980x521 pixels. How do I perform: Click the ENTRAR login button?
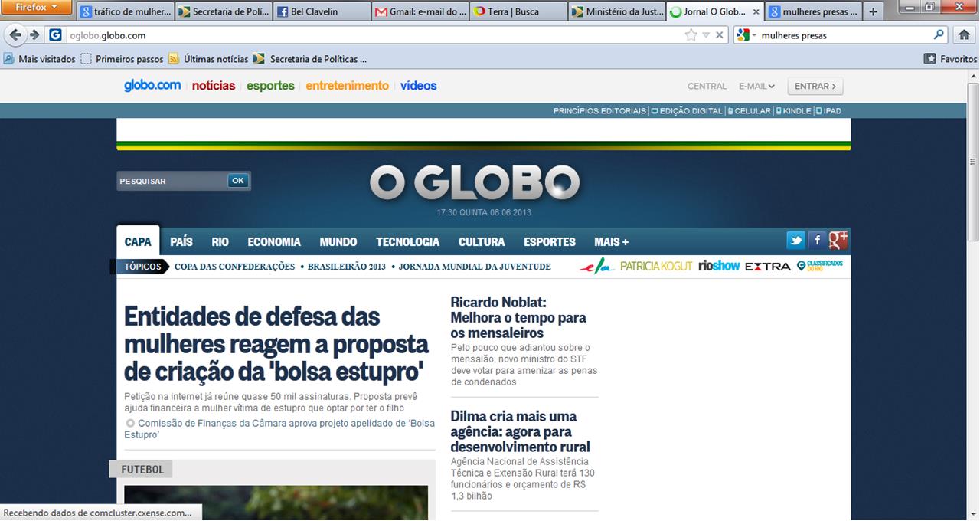[x=815, y=87]
